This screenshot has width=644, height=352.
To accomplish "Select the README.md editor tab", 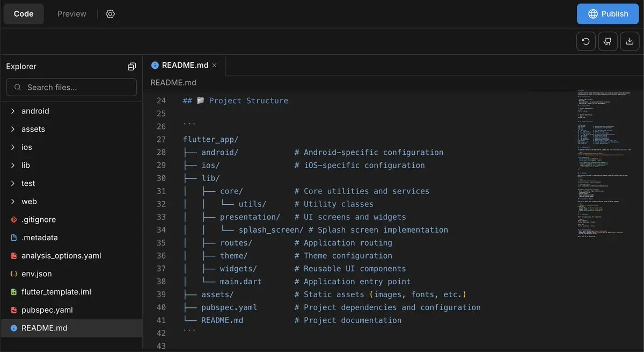I will click(x=184, y=65).
